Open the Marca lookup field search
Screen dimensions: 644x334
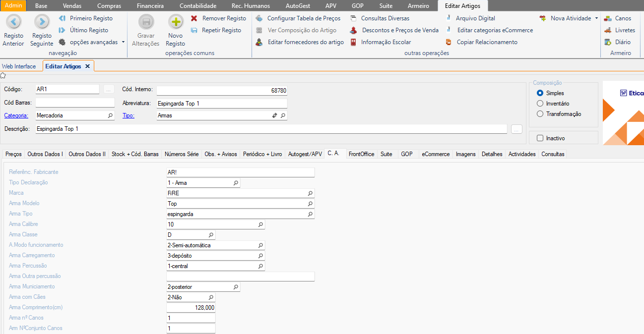click(310, 193)
